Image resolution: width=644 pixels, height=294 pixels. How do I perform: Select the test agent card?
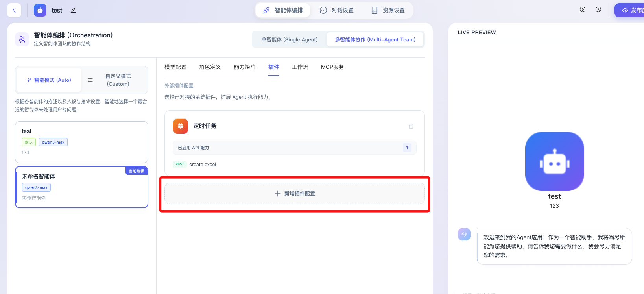tap(81, 142)
